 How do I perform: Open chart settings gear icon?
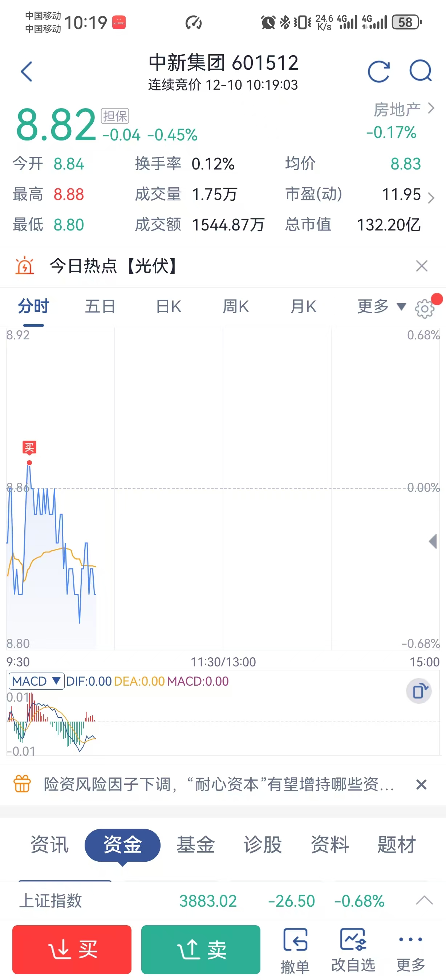pyautogui.click(x=424, y=308)
